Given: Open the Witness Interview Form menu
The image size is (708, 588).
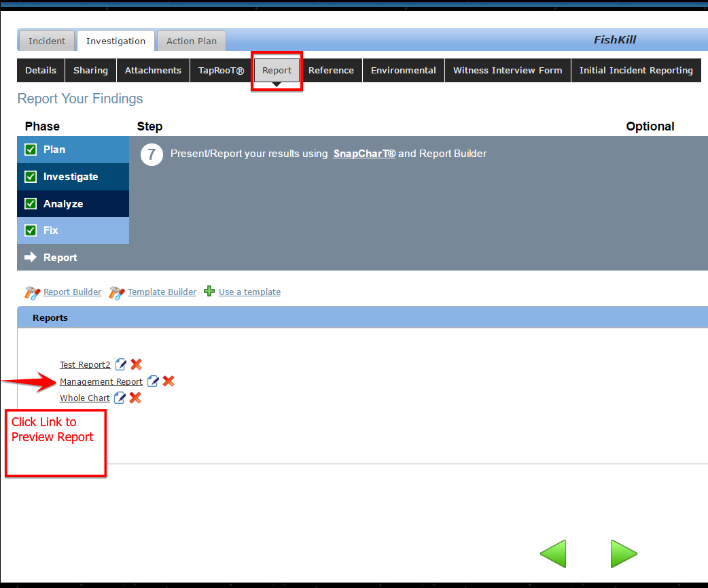Looking at the screenshot, I should click(x=508, y=70).
